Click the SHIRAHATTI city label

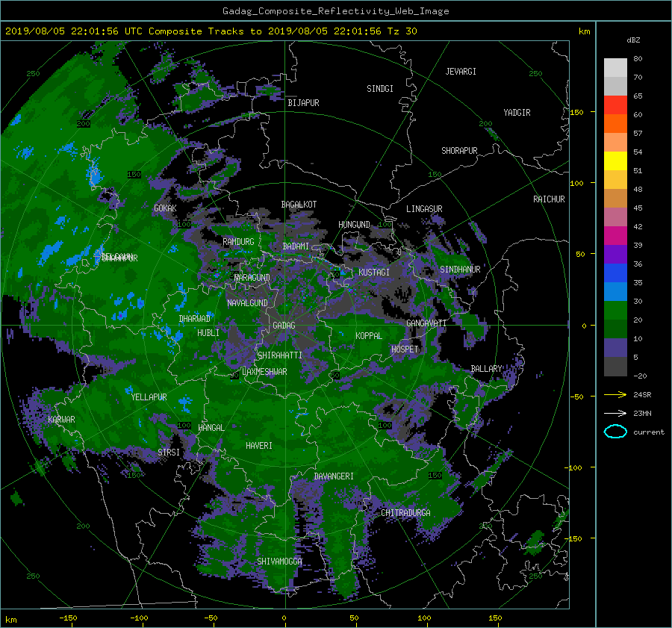[280, 355]
